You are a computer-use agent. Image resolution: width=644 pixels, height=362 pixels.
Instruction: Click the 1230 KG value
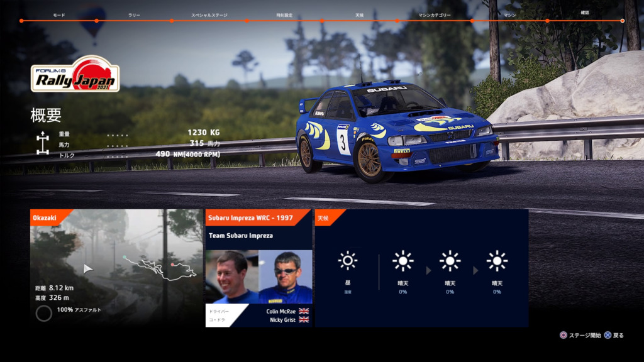tap(203, 133)
